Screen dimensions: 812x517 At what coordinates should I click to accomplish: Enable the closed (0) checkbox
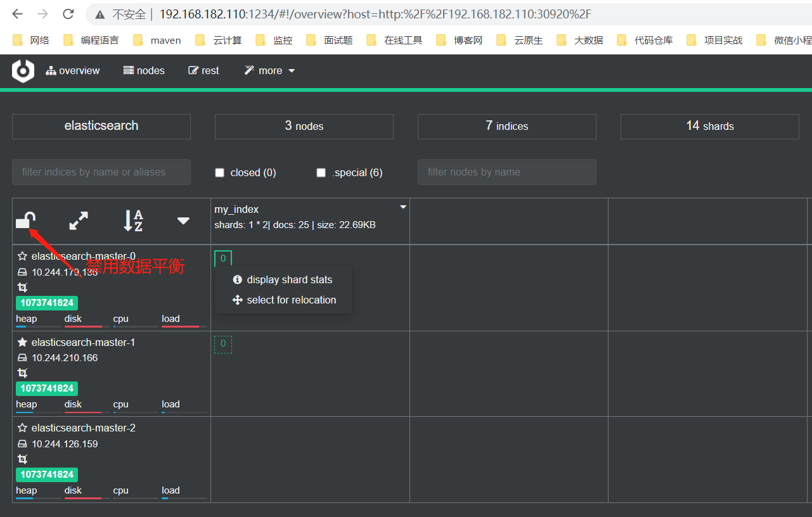pyautogui.click(x=220, y=172)
